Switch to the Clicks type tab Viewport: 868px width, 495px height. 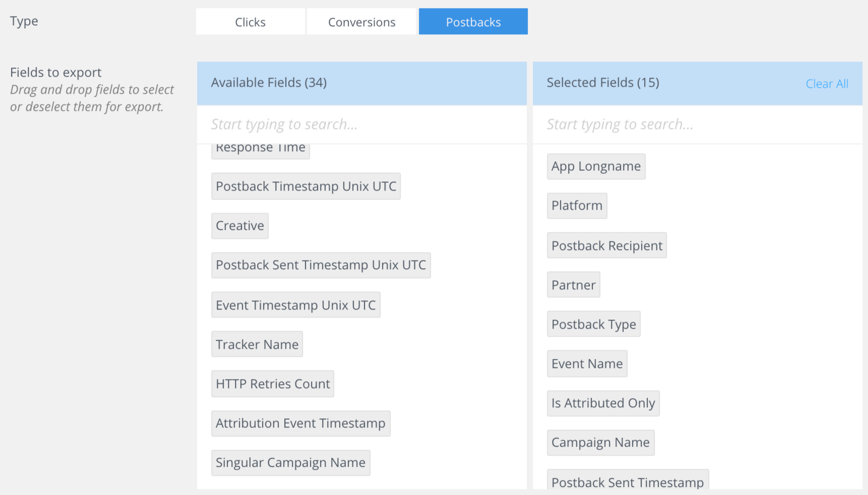tap(250, 22)
